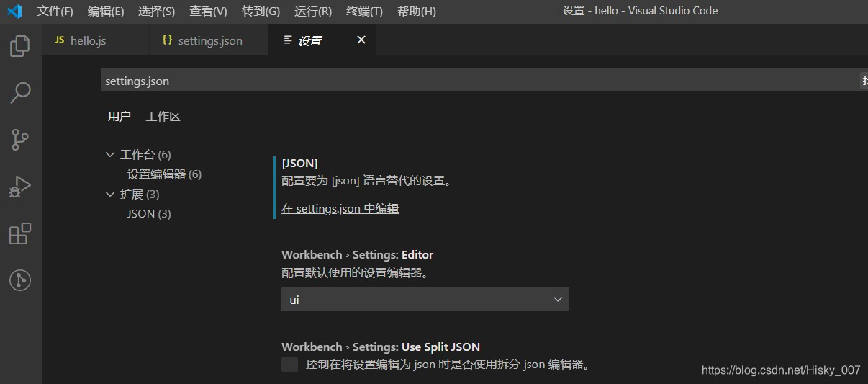Click the braces icon on the settings.json tab
Image resolution: width=868 pixels, height=384 pixels.
click(x=167, y=40)
